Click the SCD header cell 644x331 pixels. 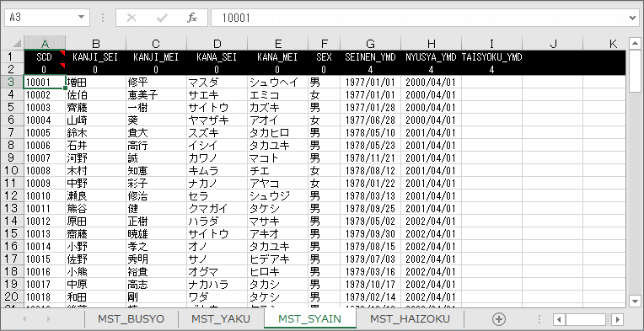click(x=45, y=57)
